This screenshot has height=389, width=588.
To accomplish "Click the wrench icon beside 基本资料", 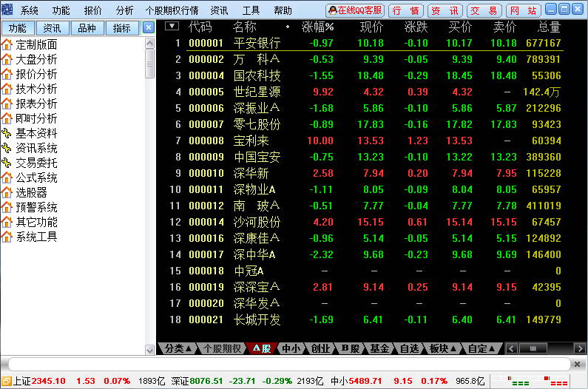I will (x=7, y=133).
